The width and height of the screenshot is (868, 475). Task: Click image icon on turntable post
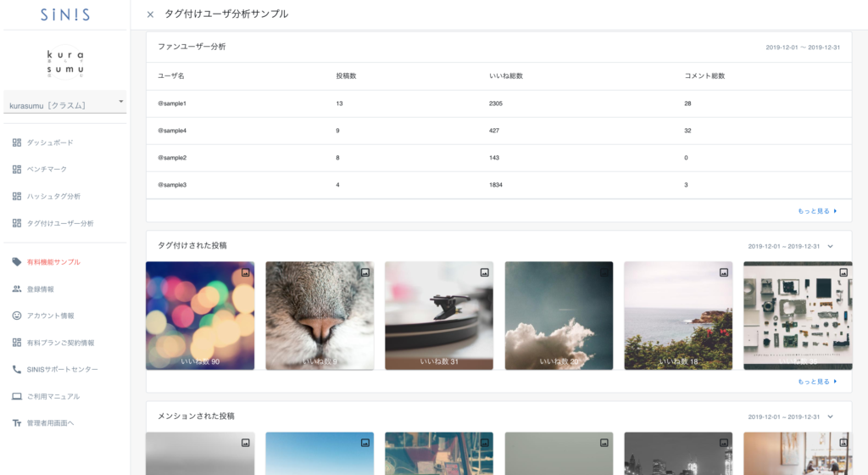click(484, 272)
